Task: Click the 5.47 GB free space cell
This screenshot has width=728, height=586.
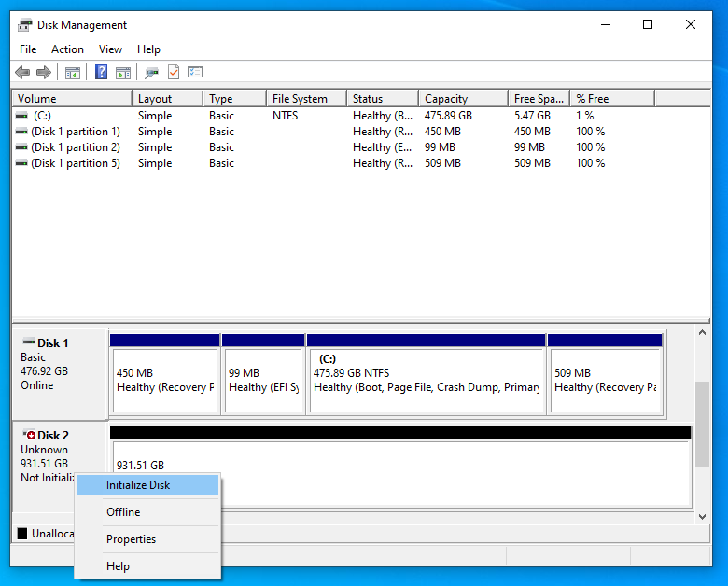Action: (532, 115)
